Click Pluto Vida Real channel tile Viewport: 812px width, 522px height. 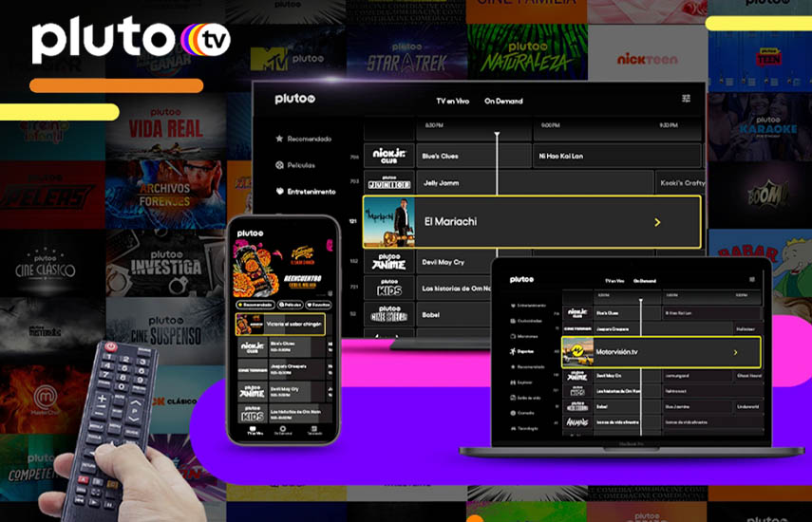[x=165, y=127]
